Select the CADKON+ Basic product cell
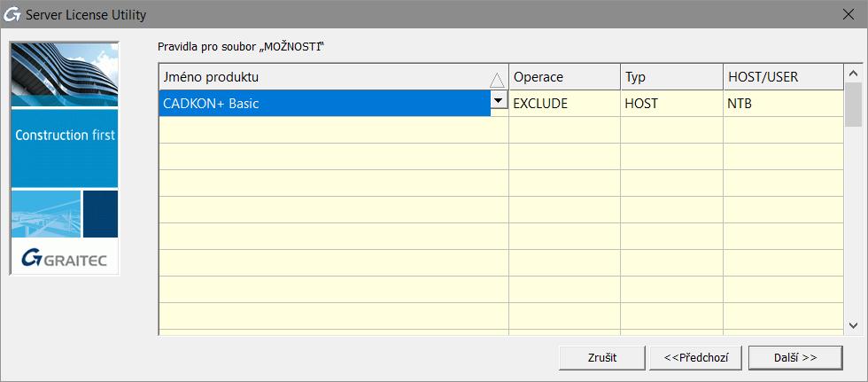Image resolution: width=868 pixels, height=382 pixels. coord(323,104)
